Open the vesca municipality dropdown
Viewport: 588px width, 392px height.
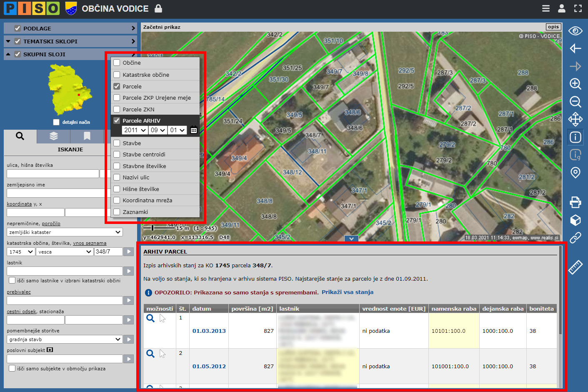point(65,252)
